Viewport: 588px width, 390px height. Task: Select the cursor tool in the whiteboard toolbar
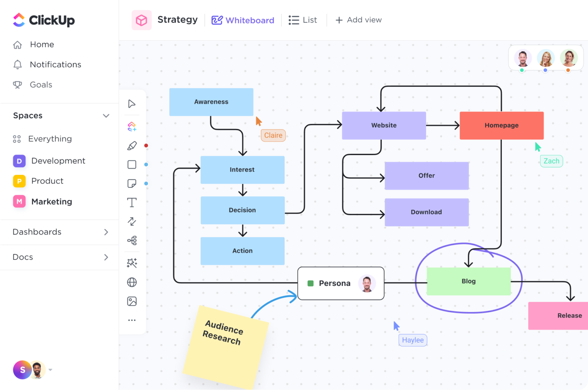[x=132, y=103]
